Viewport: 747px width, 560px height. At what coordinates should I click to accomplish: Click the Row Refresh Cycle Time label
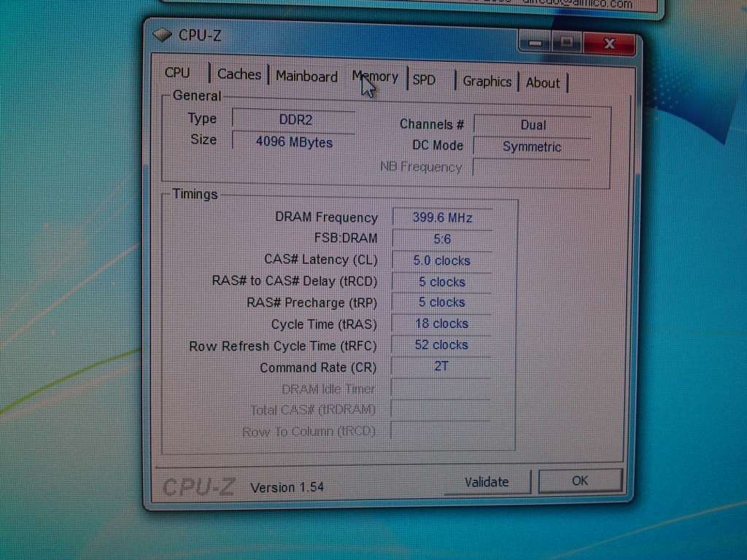click(282, 346)
